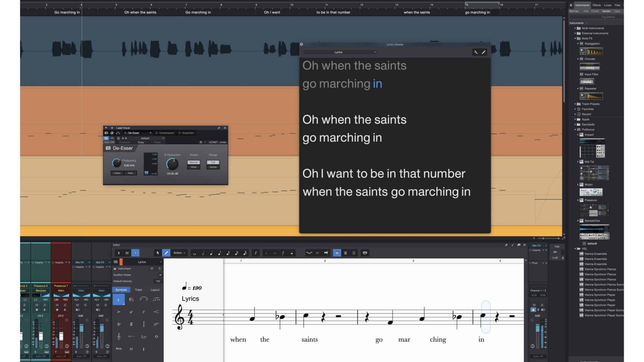Toggle the De-Esser bypass power button
Image resolution: width=644 pixels, height=362 pixels.
pyautogui.click(x=107, y=138)
